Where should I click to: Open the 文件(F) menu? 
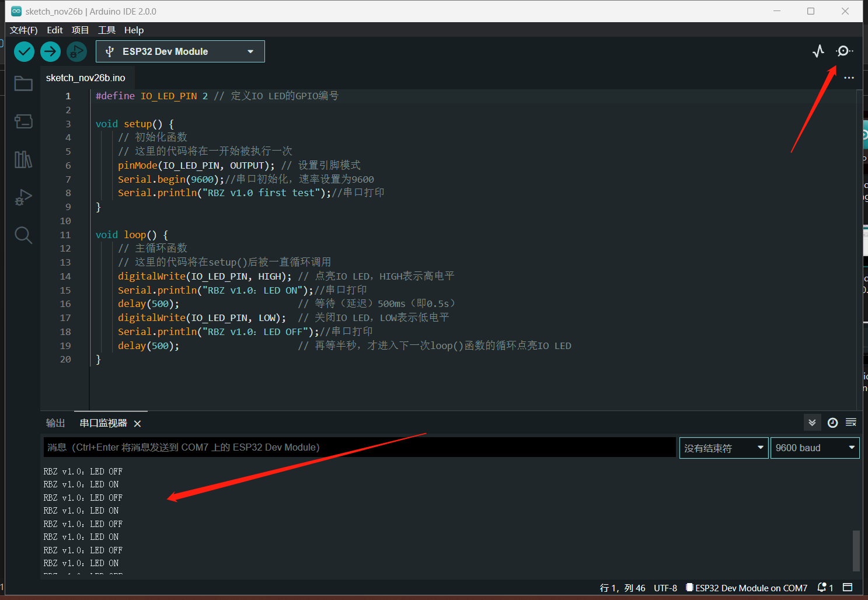(x=23, y=30)
